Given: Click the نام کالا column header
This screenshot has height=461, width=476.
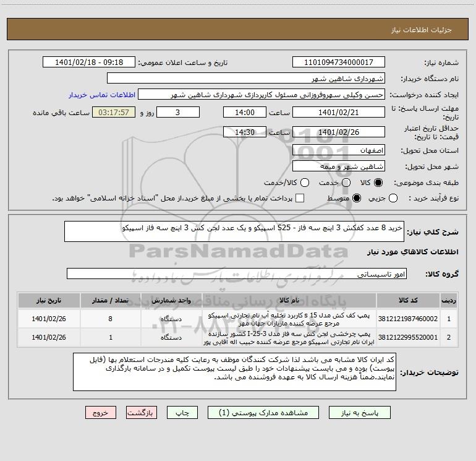Looking at the screenshot, I should pos(289,300).
